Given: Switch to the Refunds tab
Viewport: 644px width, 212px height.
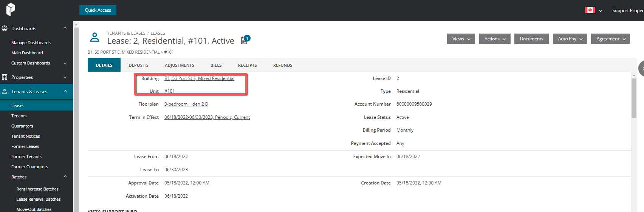Looking at the screenshot, I should point(283,65).
